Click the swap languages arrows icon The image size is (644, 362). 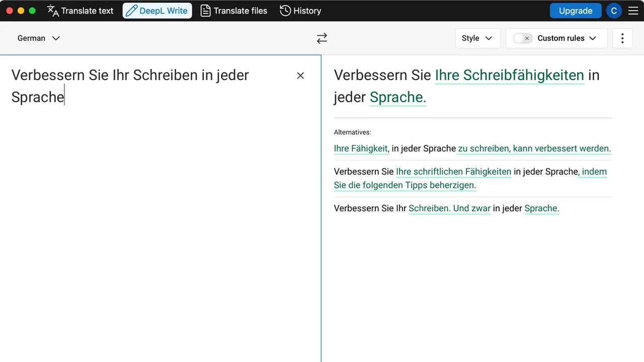[x=322, y=38]
